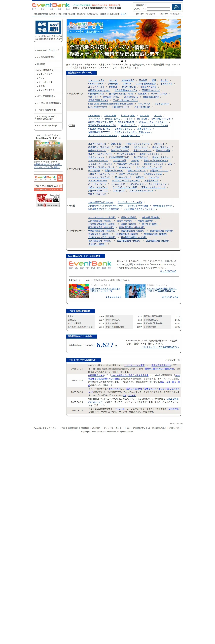Open プライバシーポリシー footer link
The width and height of the screenshot is (215, 644).
pyautogui.click(x=113, y=428)
